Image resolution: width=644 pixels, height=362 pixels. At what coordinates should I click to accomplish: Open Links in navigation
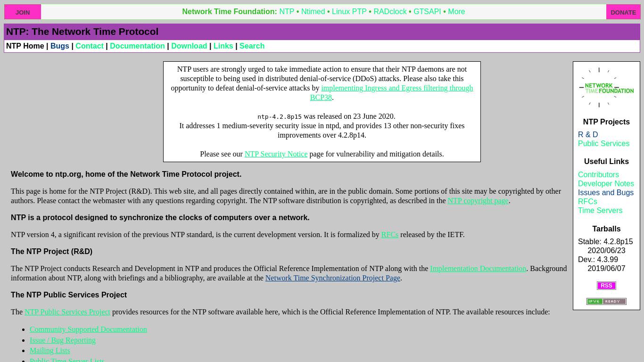point(223,46)
